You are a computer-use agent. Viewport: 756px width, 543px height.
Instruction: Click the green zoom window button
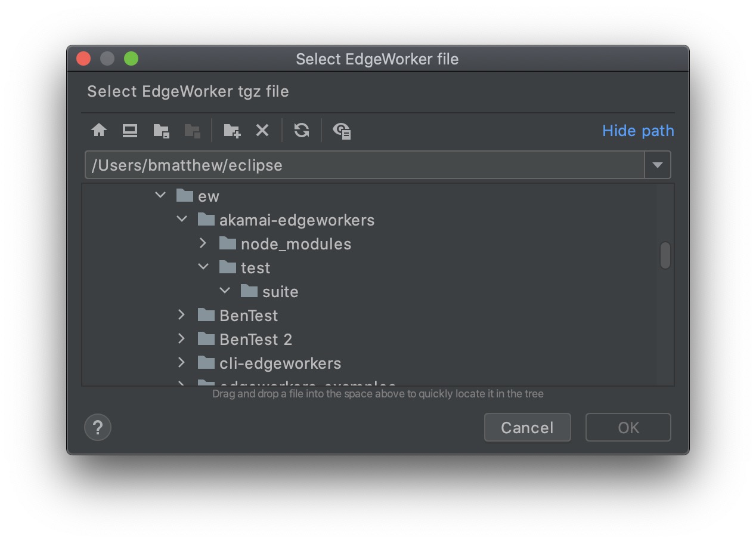131,58
